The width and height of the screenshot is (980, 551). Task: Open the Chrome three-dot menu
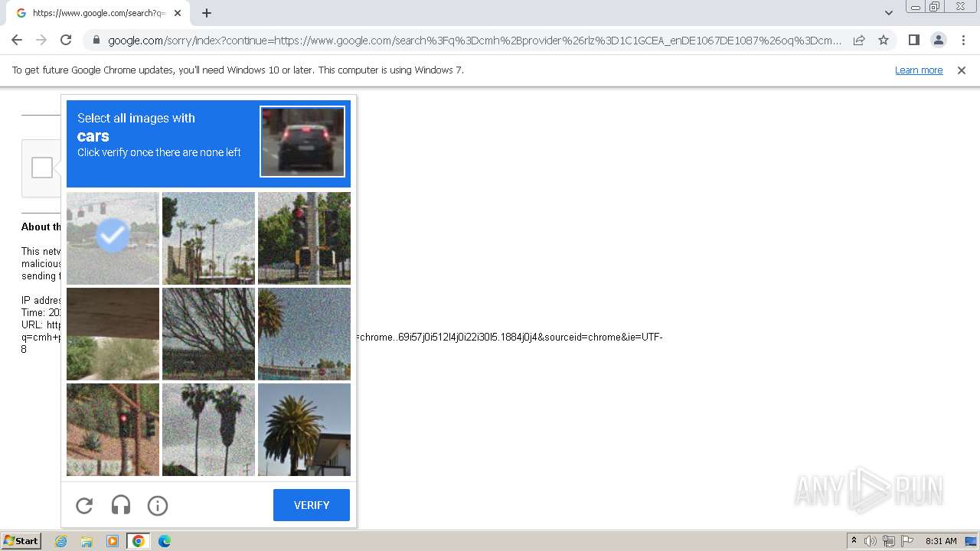tap(963, 40)
